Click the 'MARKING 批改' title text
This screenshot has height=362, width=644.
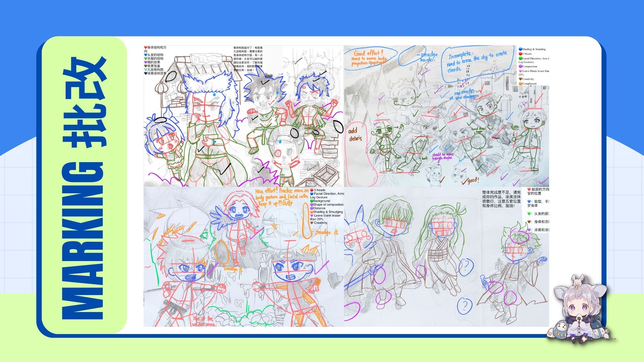(x=84, y=188)
